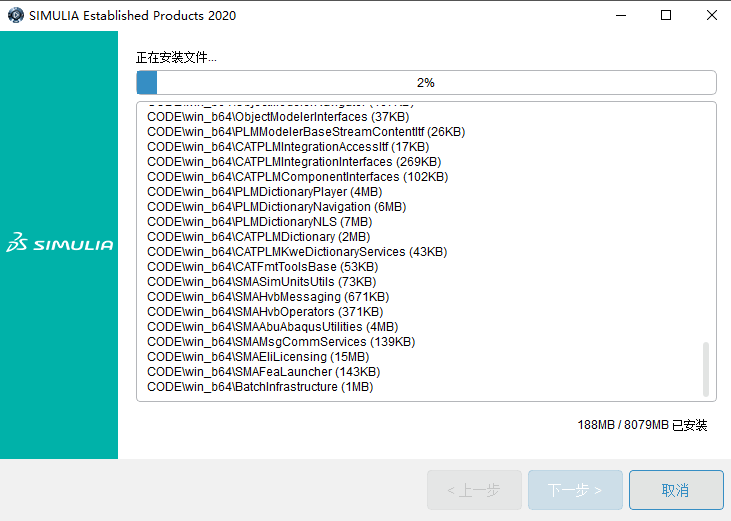
Task: Select CATPLMIntegrationInterfaces (269KB) row
Action: (294, 162)
